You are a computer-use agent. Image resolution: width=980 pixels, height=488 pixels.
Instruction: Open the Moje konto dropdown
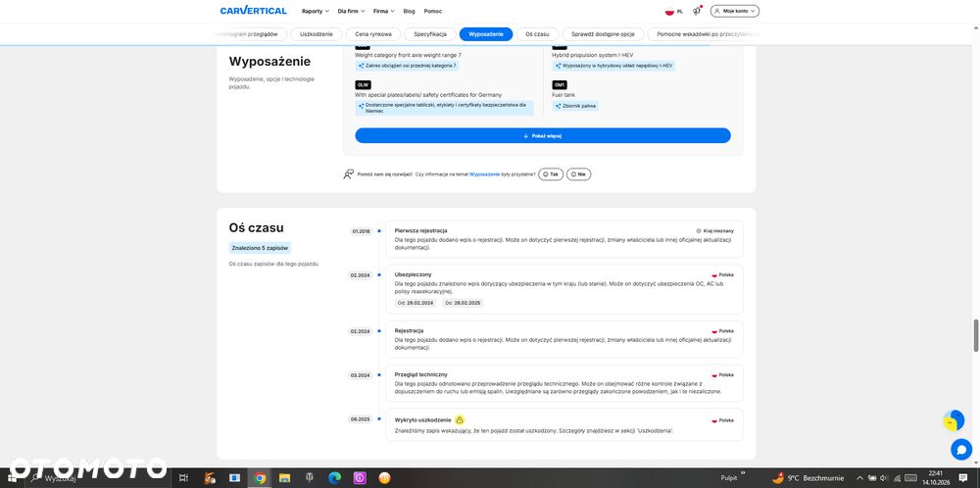734,11
